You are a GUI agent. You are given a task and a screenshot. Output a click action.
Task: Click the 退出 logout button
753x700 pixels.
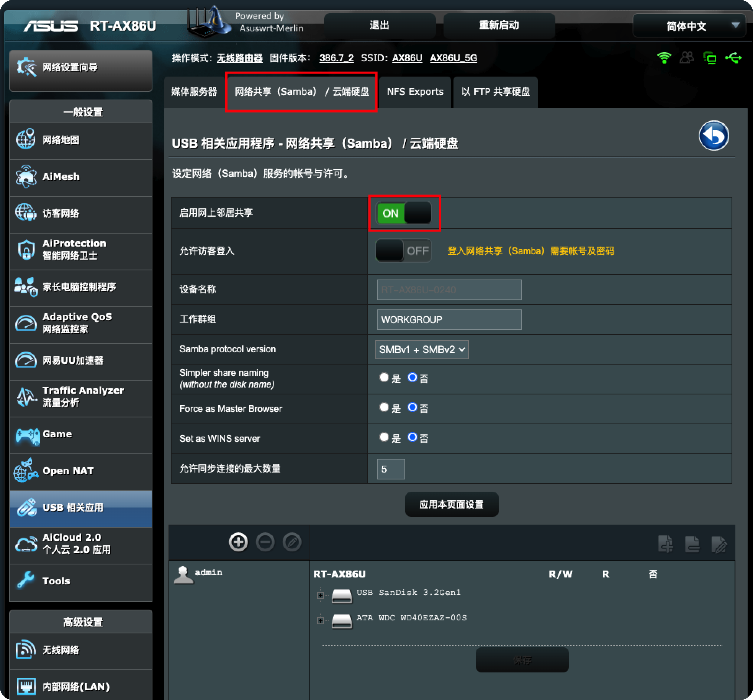380,26
